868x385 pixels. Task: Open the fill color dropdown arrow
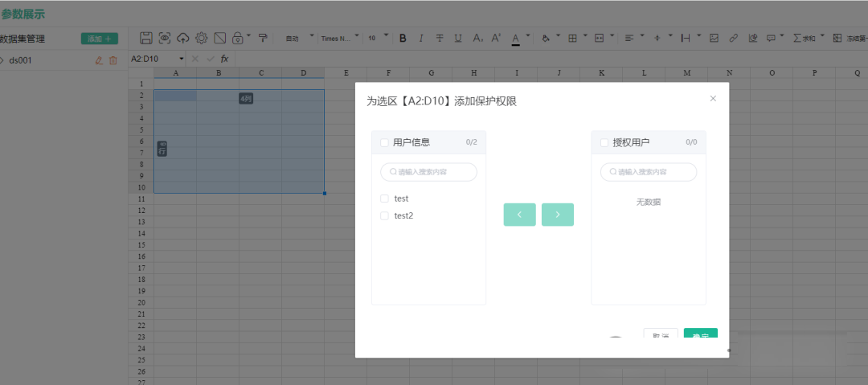click(x=558, y=36)
